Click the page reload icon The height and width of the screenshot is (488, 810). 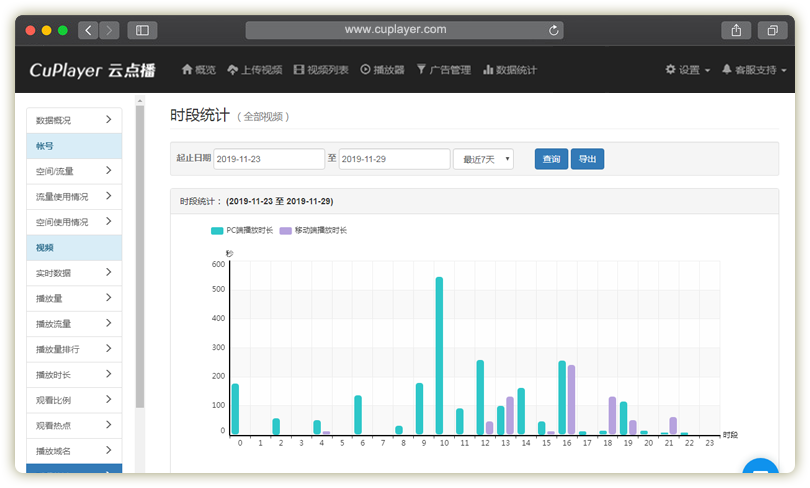(555, 30)
